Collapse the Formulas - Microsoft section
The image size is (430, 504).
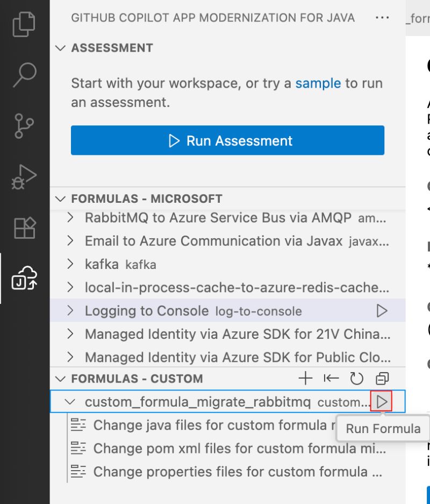coord(61,198)
